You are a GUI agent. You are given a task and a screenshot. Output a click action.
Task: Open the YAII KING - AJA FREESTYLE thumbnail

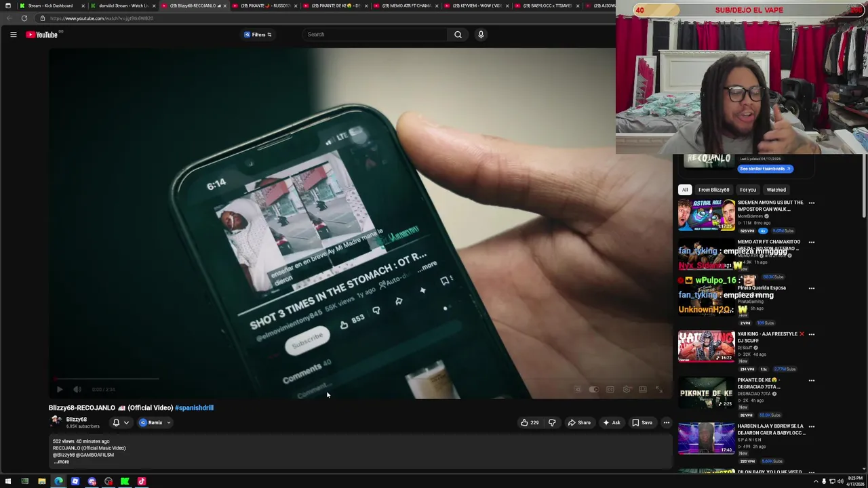[706, 346]
